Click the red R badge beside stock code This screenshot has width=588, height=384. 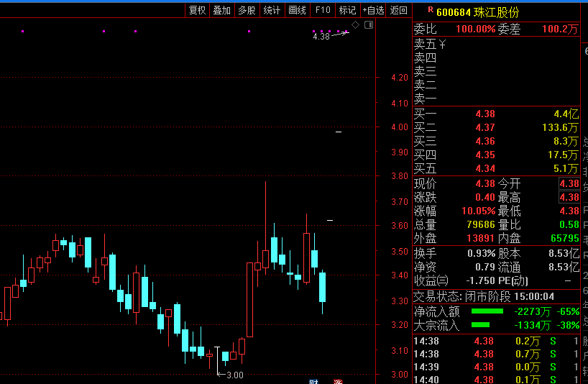pos(431,11)
